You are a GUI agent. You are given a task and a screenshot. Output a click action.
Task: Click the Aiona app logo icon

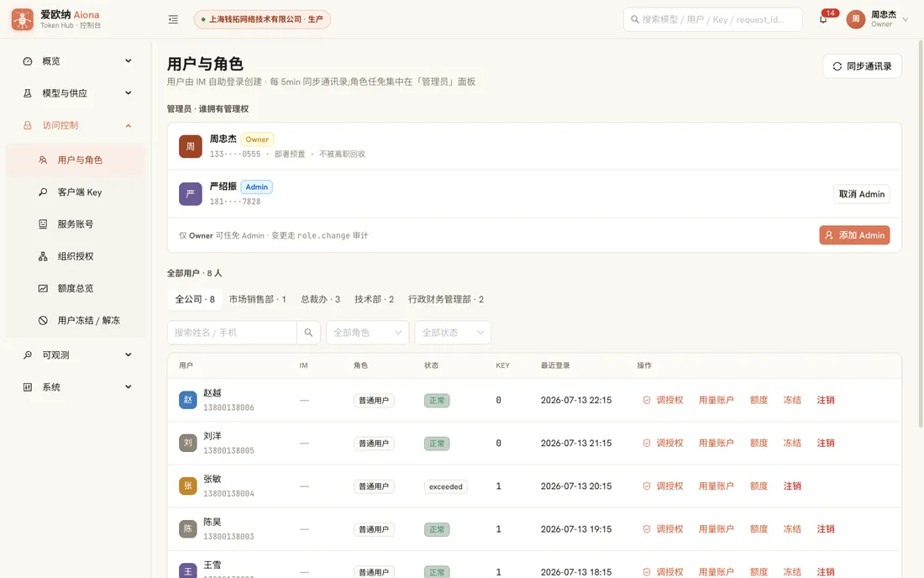point(23,19)
